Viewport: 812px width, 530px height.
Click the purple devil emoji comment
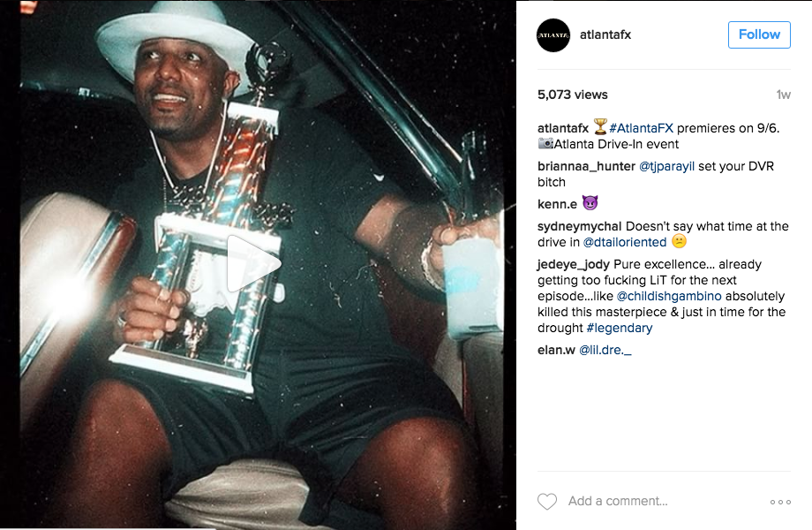point(590,202)
